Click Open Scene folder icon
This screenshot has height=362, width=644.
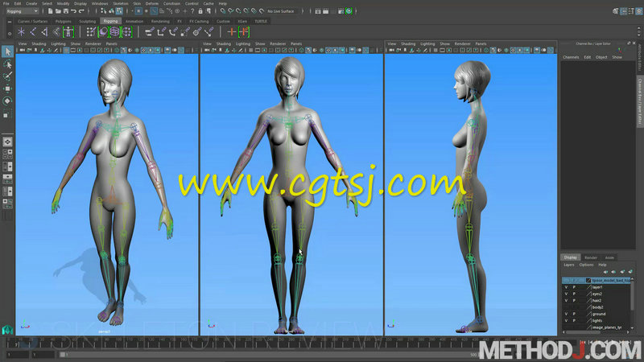[58, 11]
